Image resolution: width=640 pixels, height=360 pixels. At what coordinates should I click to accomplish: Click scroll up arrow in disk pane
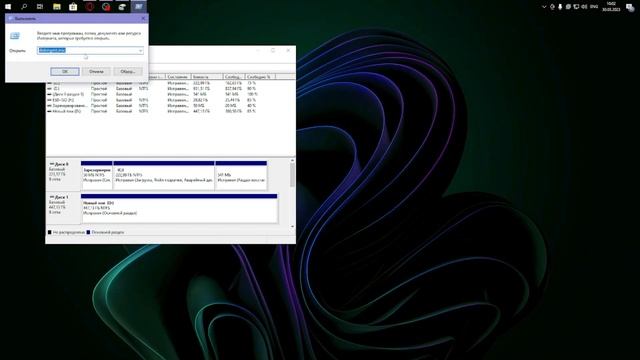click(292, 161)
